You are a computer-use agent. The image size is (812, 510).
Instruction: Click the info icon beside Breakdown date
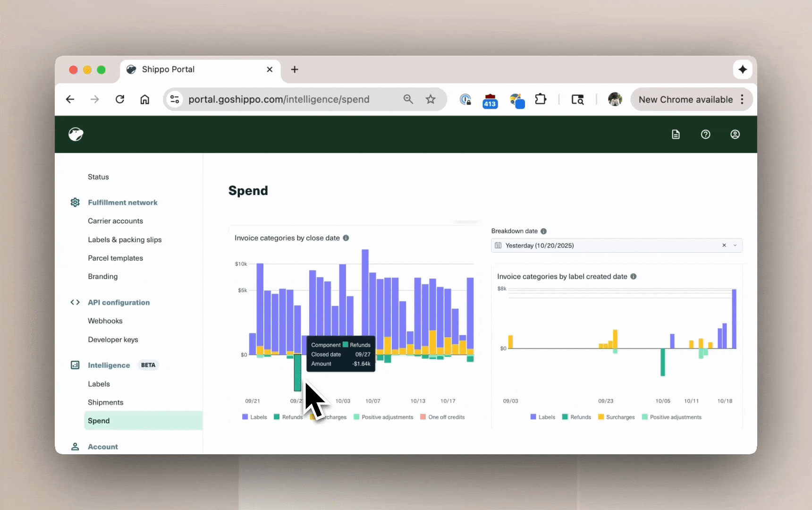coord(543,231)
